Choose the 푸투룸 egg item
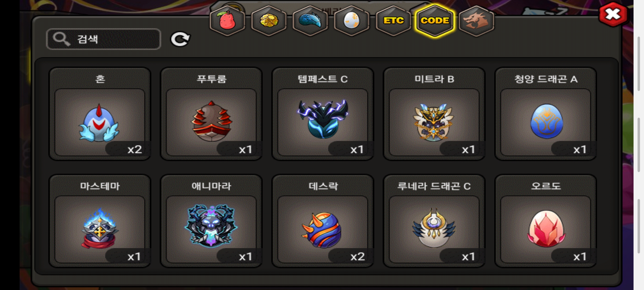The height and width of the screenshot is (290, 644). coord(211,114)
